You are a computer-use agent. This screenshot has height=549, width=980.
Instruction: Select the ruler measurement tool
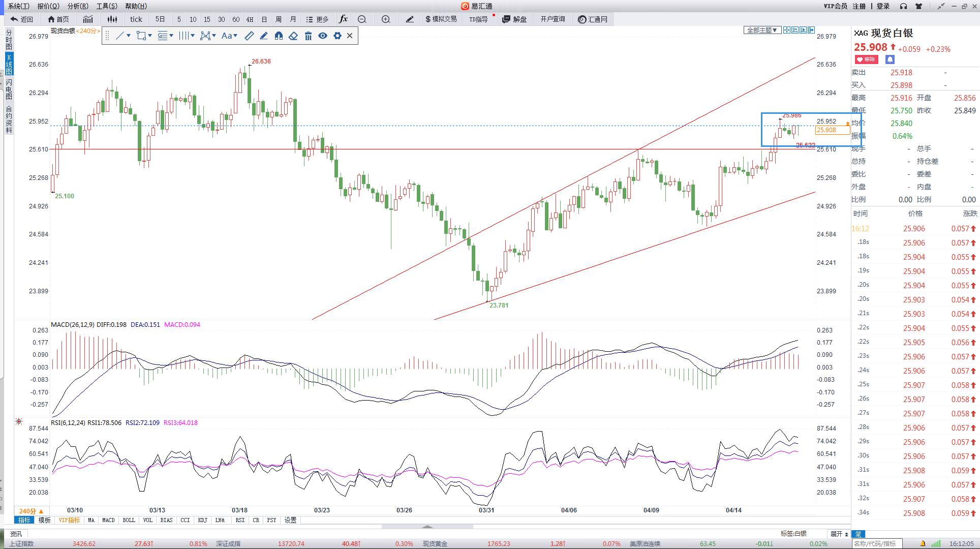249,36
